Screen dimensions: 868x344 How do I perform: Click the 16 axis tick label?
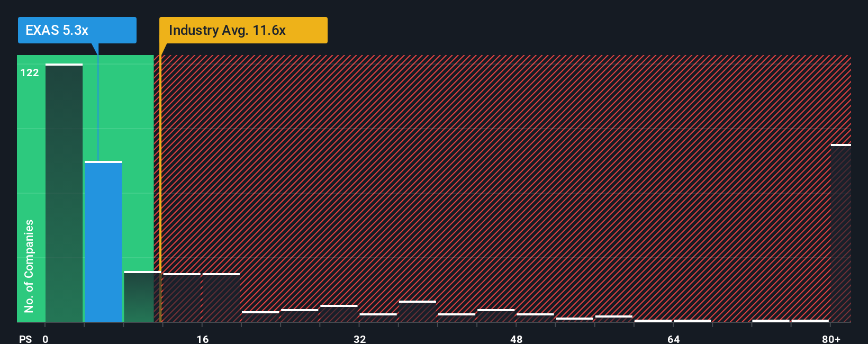click(x=203, y=339)
